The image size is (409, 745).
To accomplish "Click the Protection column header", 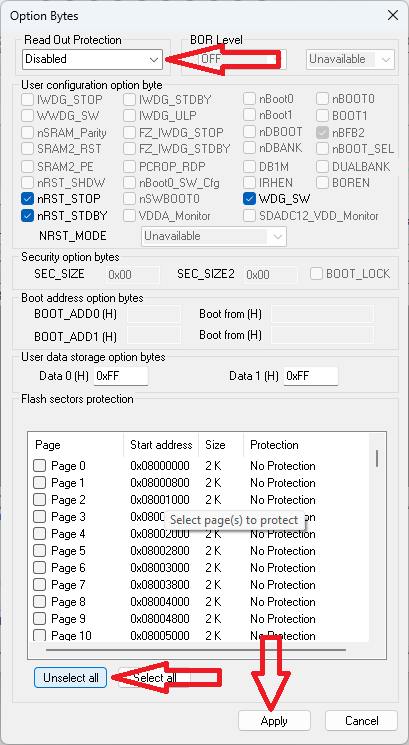I will coord(274,445).
